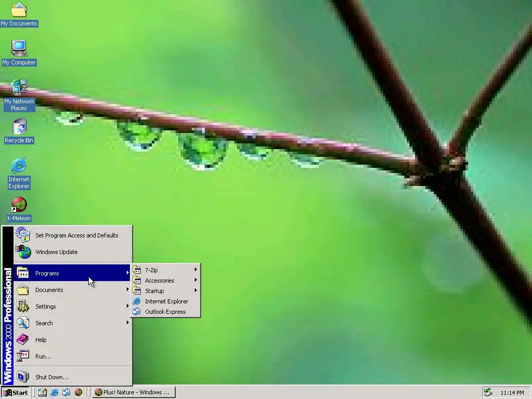Launch Internet Explorer from Programs submenu
Viewport: 532px width, 399px height.
click(x=166, y=301)
